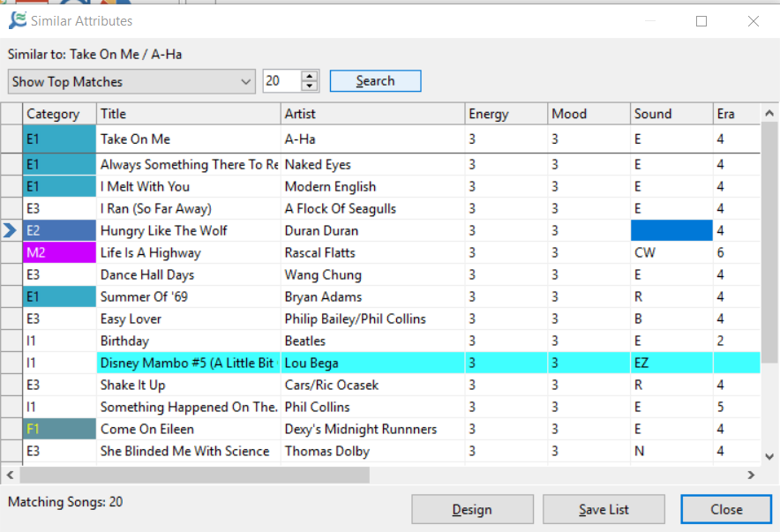Select Hungry Like The Wolf title
This screenshot has height=532, width=780.
(x=189, y=230)
